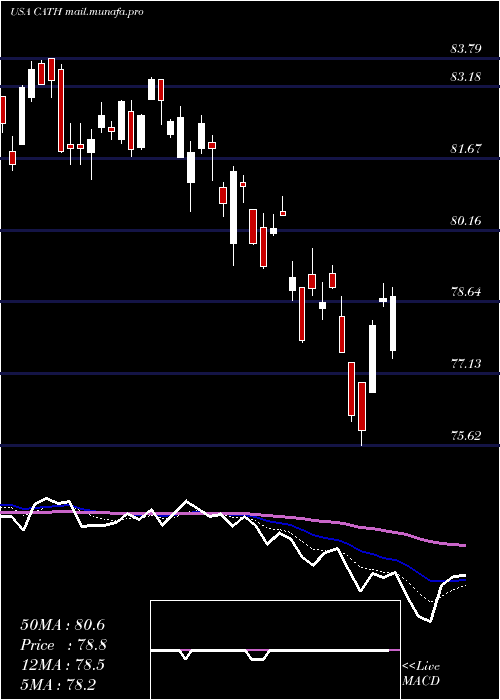Click the '5MA : 78.2' readout

click(58, 685)
